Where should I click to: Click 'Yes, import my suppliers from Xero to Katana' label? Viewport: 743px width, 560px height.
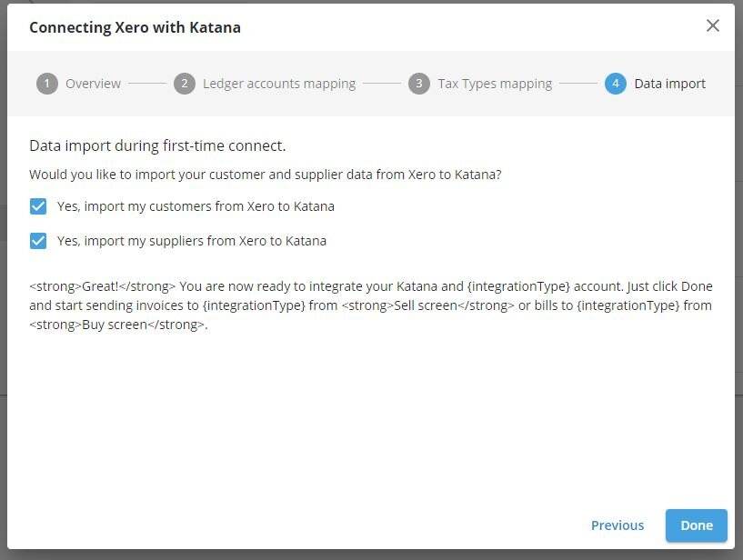point(192,241)
